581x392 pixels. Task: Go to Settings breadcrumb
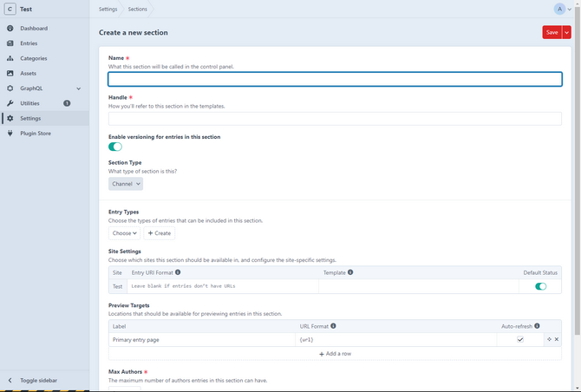point(108,9)
